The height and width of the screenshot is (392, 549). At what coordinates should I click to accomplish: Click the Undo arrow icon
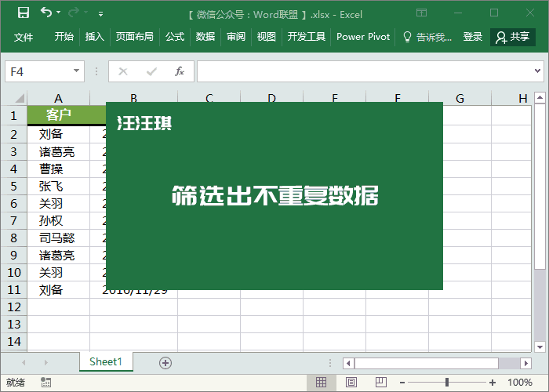[45, 13]
